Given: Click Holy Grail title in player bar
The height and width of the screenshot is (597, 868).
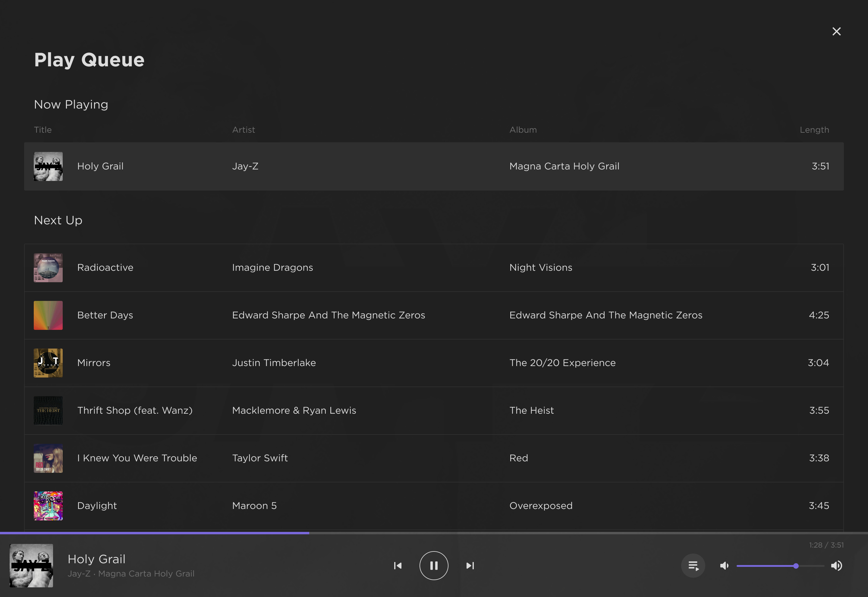Looking at the screenshot, I should 96,559.
